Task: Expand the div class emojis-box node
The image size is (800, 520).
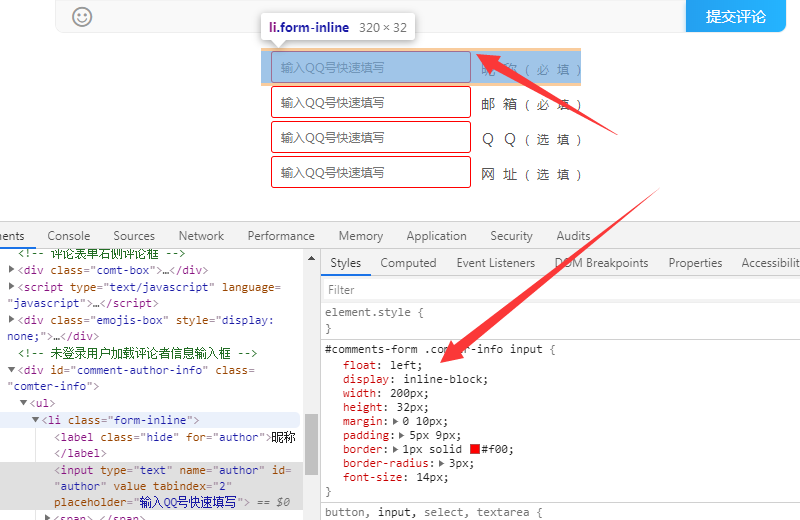Action: 11,319
